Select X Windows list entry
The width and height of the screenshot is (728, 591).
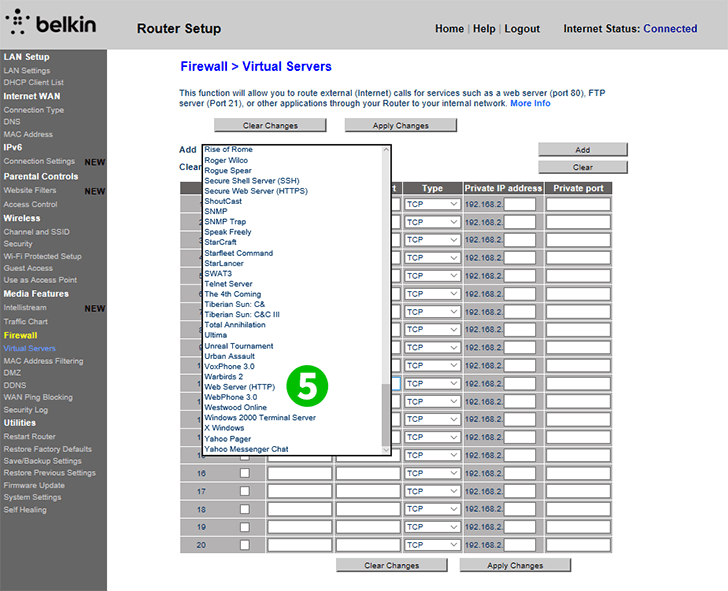[x=224, y=428]
